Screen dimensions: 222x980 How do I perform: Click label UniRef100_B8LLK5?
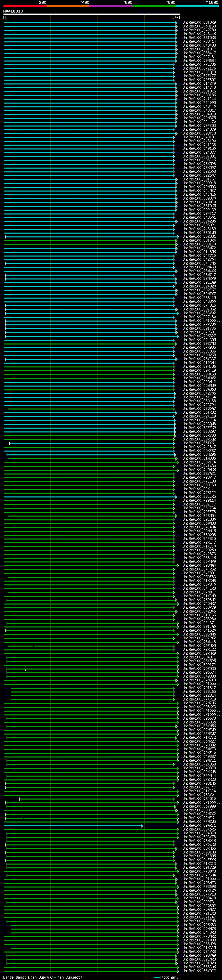[199, 496]
